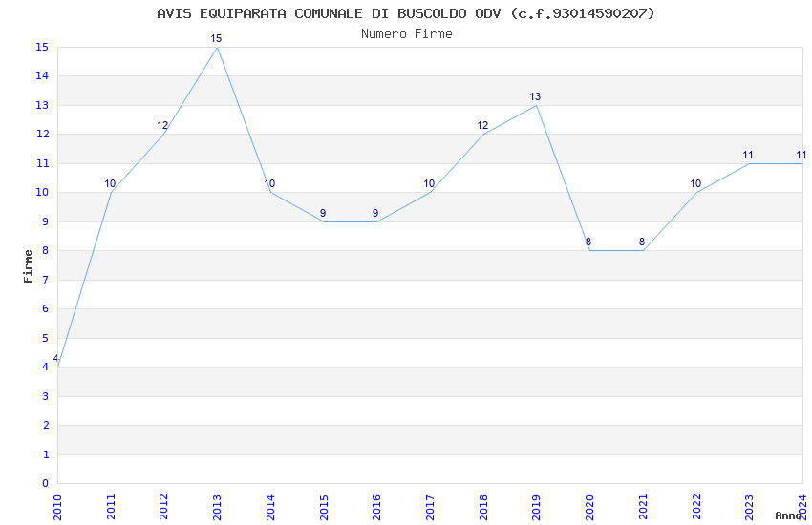Click the y-axis tick label 7
The image size is (812, 525).
click(x=46, y=280)
